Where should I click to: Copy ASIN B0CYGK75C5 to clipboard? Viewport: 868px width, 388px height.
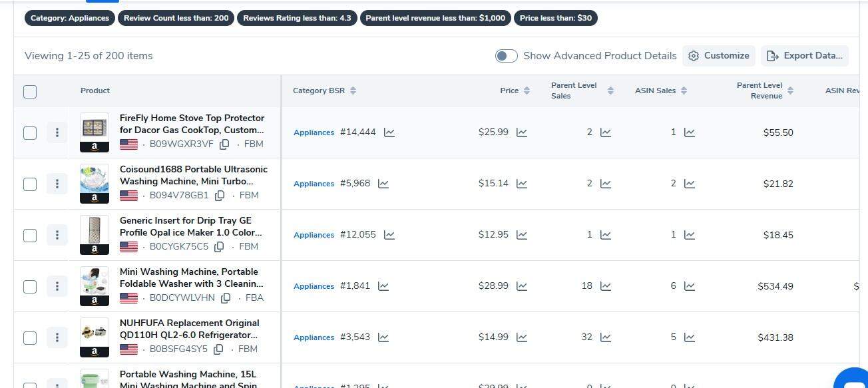coord(220,246)
